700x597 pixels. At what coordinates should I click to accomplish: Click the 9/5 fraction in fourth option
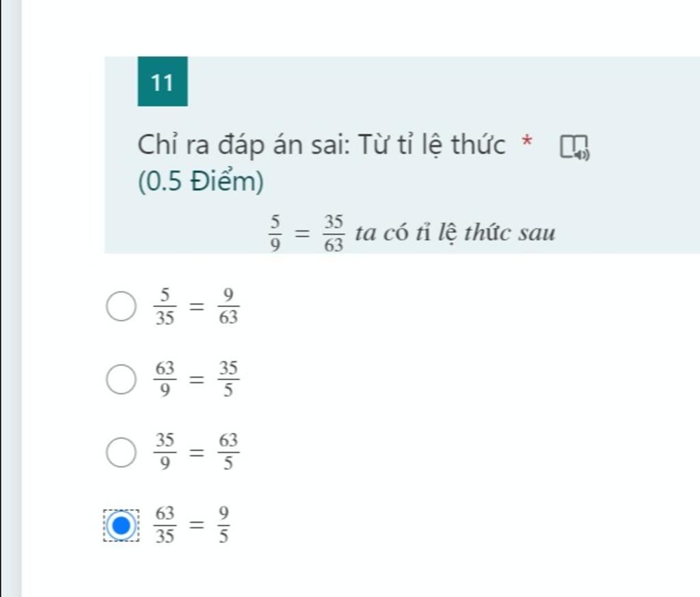(x=224, y=525)
